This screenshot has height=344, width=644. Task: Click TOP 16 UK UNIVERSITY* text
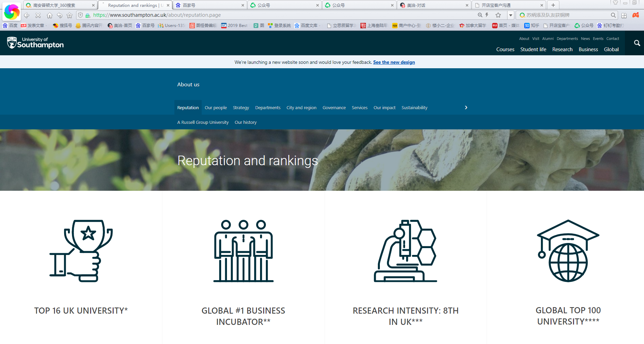point(81,311)
